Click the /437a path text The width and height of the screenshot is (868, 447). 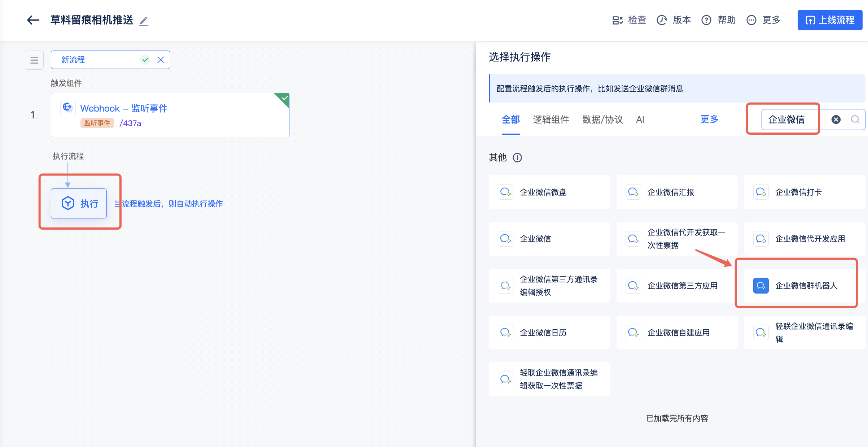click(130, 123)
